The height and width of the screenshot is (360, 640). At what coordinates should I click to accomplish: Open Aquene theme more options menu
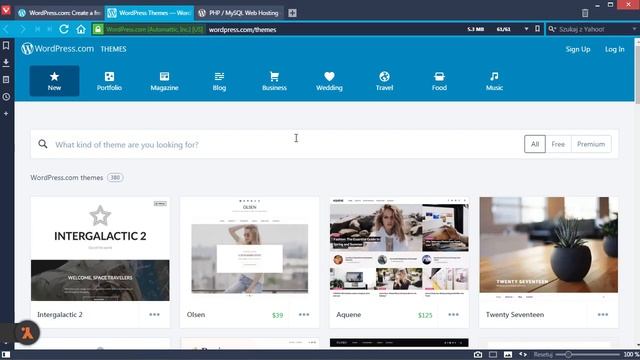tap(453, 314)
